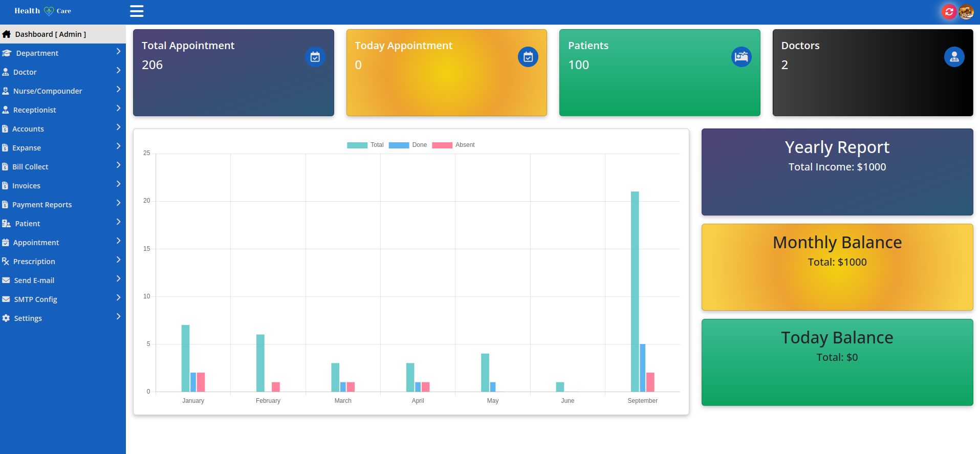
Task: Expand the Invoices chevron
Action: (118, 184)
